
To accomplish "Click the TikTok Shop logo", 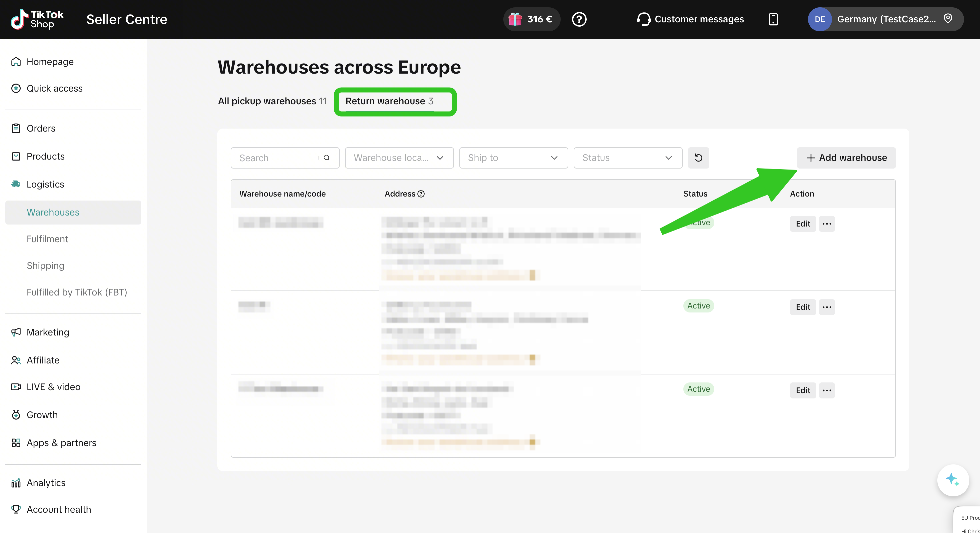I will [37, 19].
